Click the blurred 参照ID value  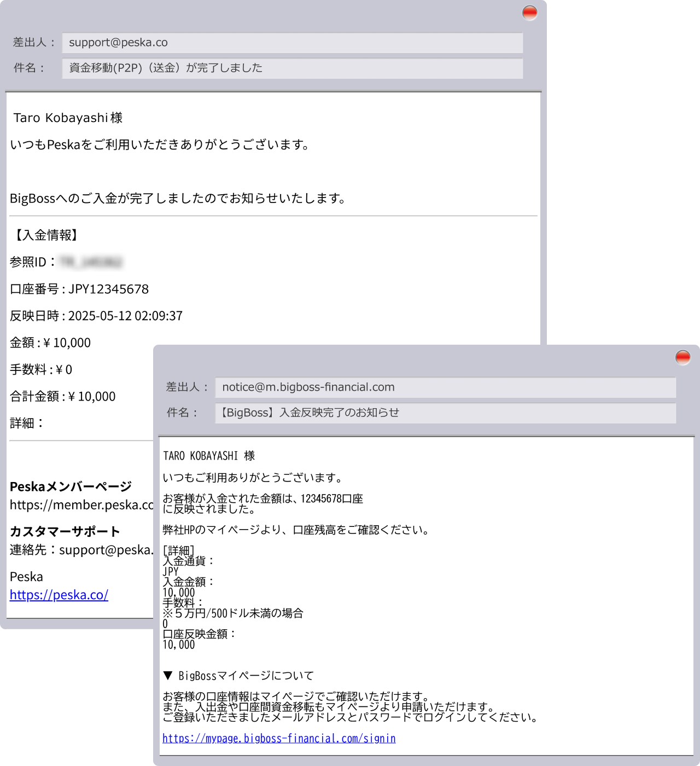[91, 262]
